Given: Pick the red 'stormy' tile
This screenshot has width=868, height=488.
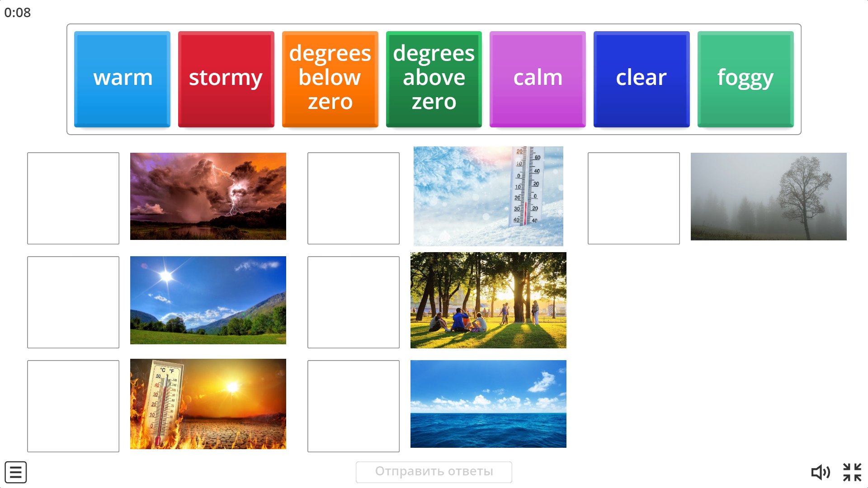Looking at the screenshot, I should [x=226, y=79].
